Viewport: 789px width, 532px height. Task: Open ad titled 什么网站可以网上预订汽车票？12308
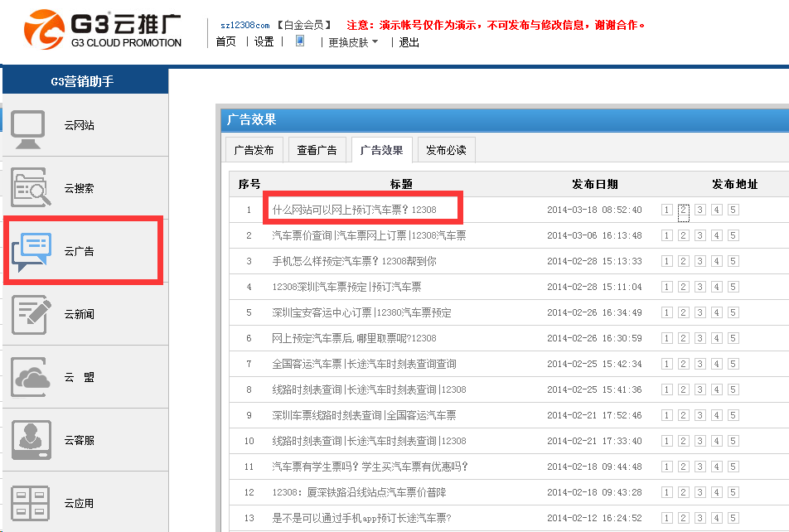pos(354,210)
